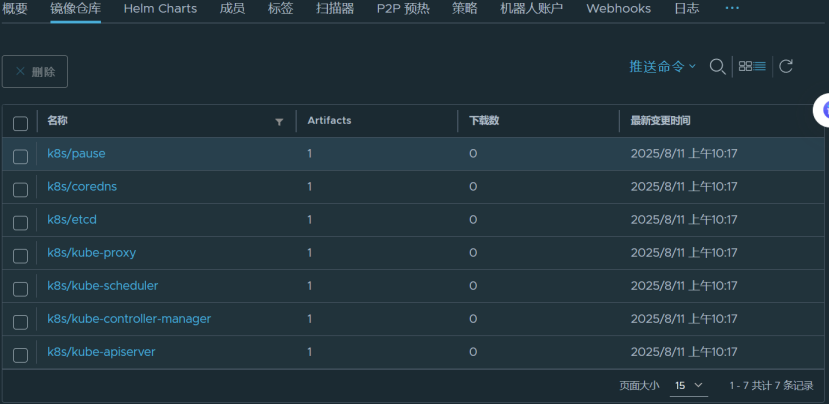Open the k8s/coredns repository link
Viewport: 830px width, 404px height.
coord(82,186)
